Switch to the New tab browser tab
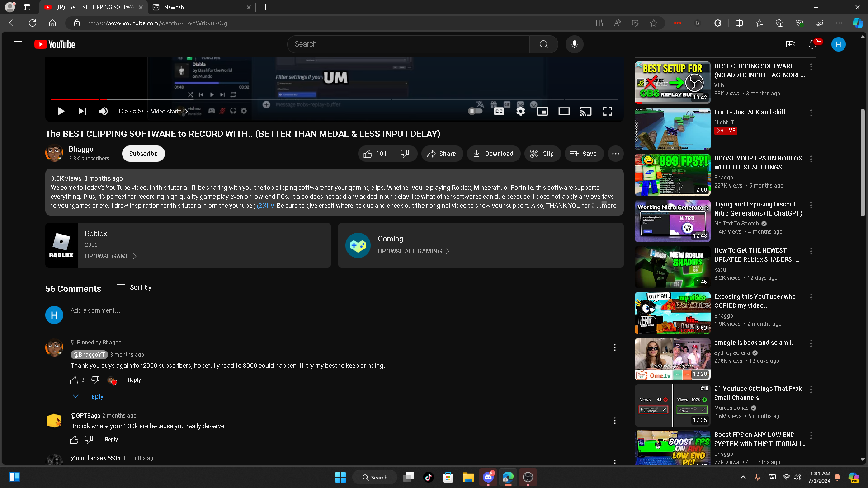The width and height of the screenshot is (868, 488). point(202,7)
